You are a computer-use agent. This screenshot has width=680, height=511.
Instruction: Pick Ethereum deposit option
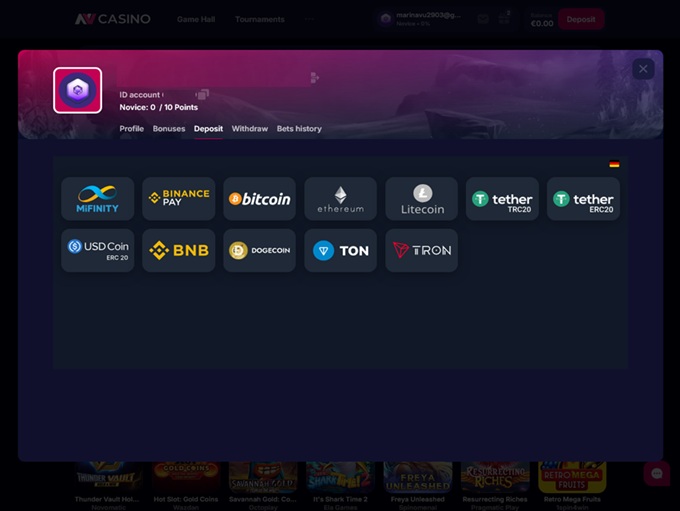(340, 199)
